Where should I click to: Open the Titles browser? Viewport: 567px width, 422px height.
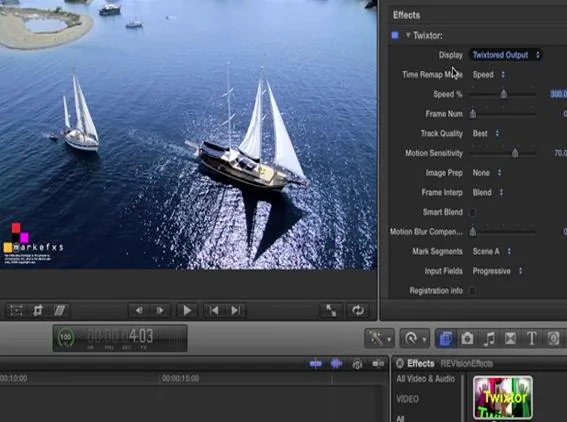click(532, 339)
